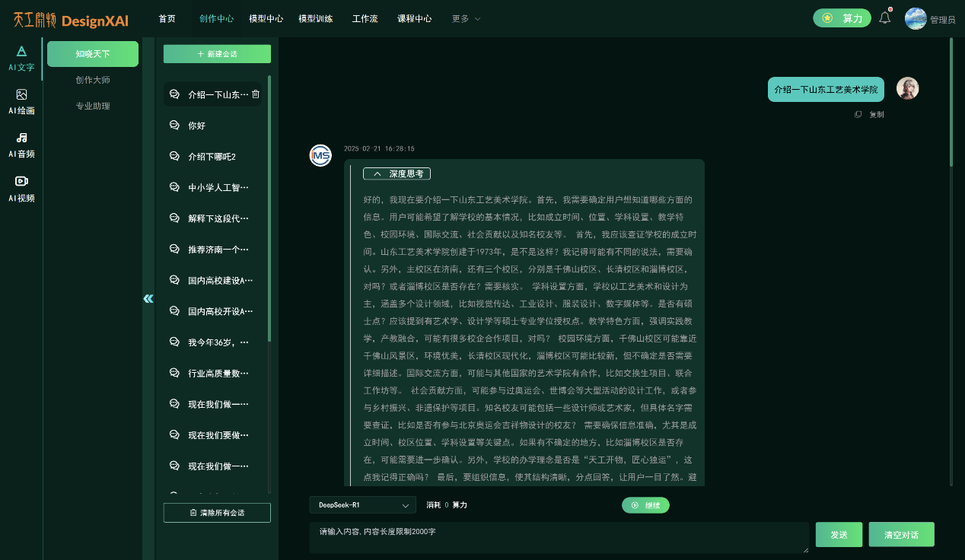
Task: Click the message input text field
Action: click(x=559, y=537)
